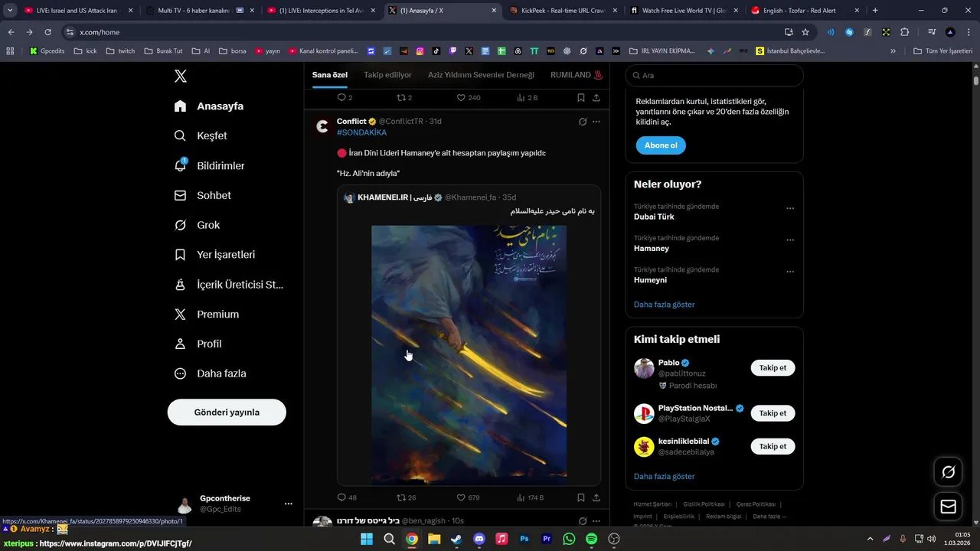Switch to the Takip ediliyor tab

point(387,75)
